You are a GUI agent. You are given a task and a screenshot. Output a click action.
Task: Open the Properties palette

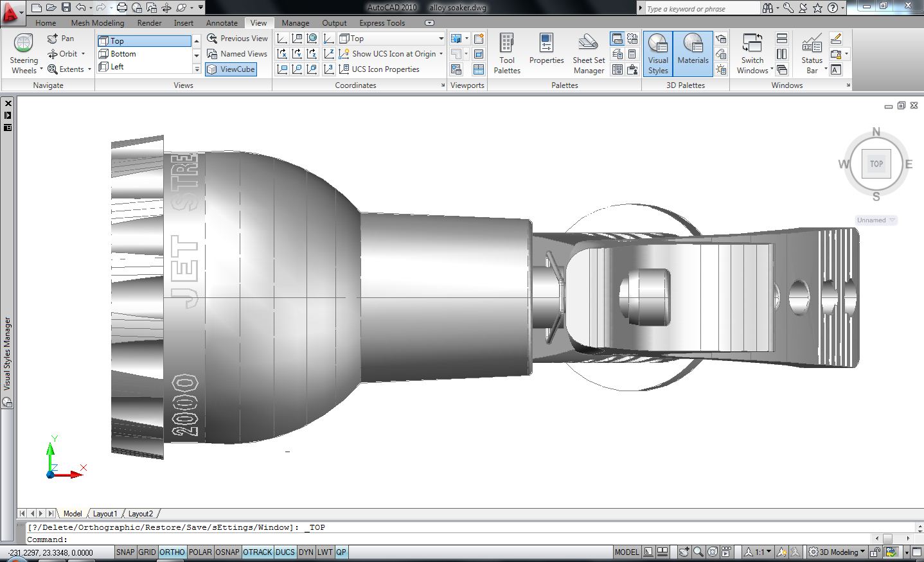click(546, 50)
